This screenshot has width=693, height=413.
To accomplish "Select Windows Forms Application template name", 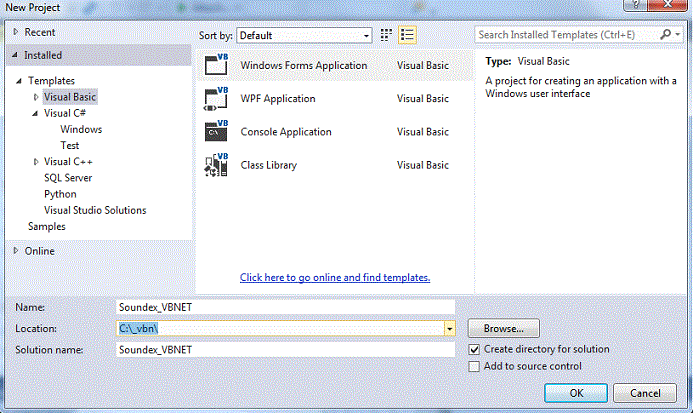I will pyautogui.click(x=304, y=65).
